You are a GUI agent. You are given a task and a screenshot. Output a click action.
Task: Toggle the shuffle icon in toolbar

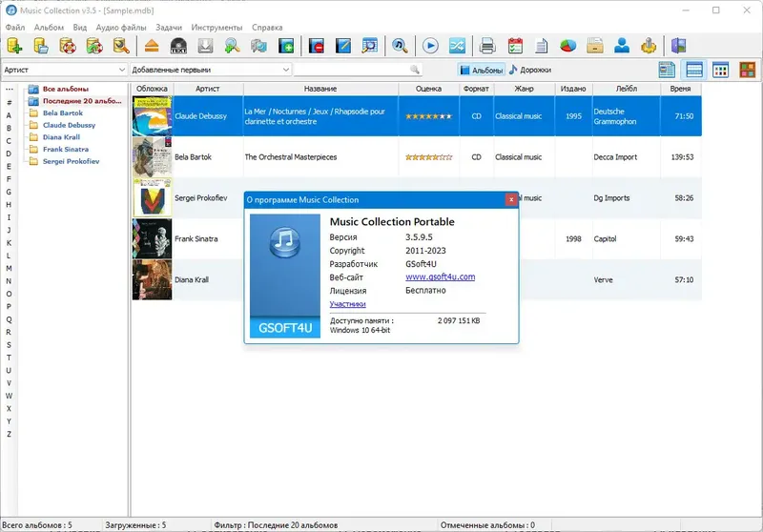pos(458,46)
